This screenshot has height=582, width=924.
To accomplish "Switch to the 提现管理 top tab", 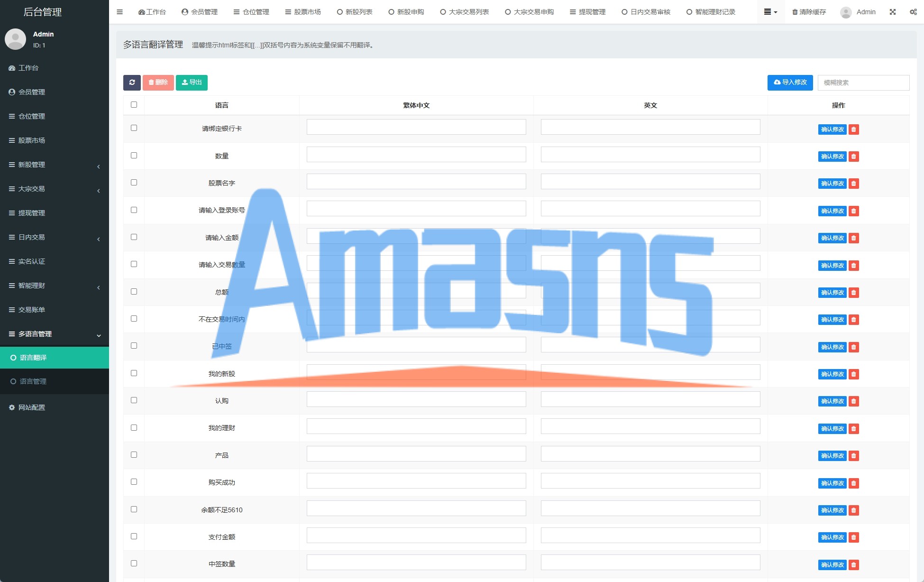I will tap(588, 12).
